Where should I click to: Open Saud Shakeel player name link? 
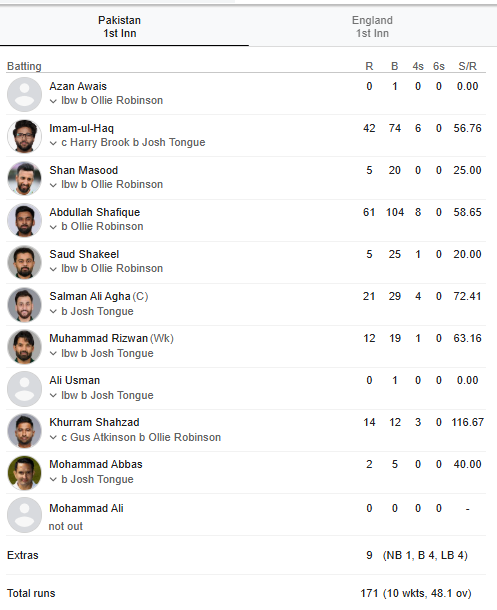click(x=84, y=254)
